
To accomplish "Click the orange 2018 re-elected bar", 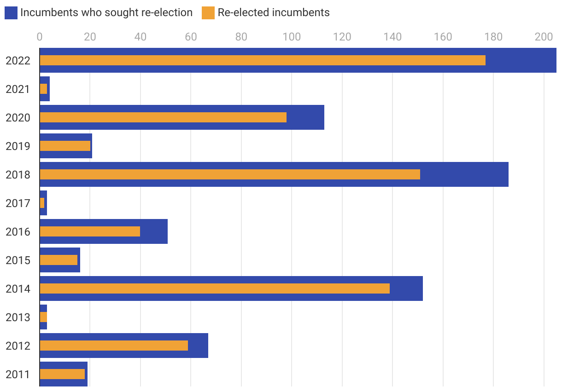I will (x=230, y=174).
